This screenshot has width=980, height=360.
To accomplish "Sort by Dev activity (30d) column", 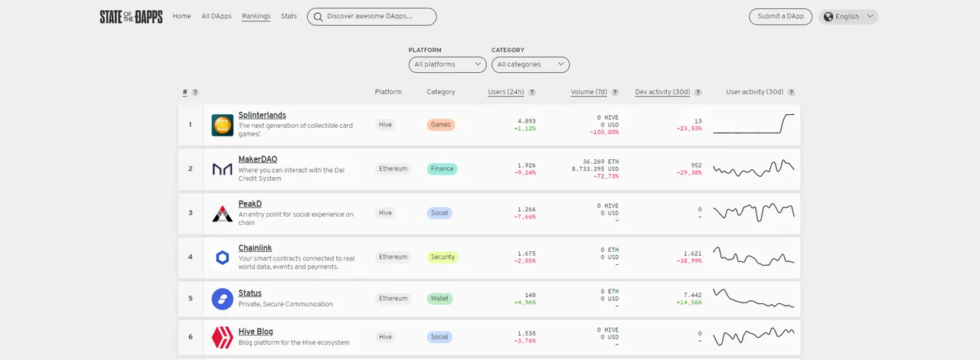I will tap(662, 92).
